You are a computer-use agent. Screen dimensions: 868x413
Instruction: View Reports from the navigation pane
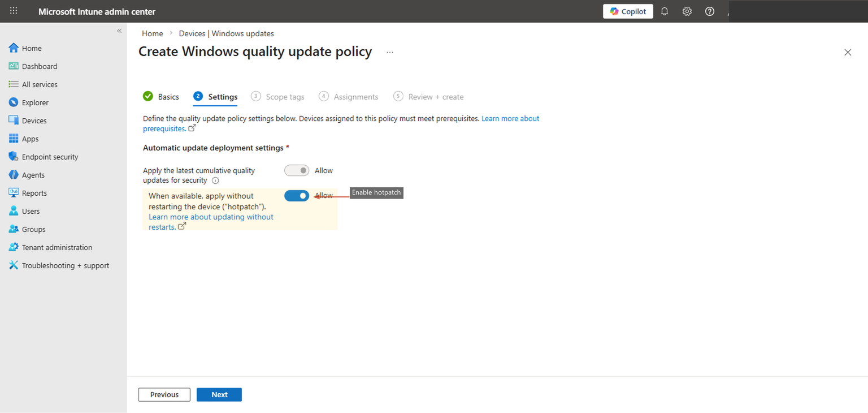[35, 192]
